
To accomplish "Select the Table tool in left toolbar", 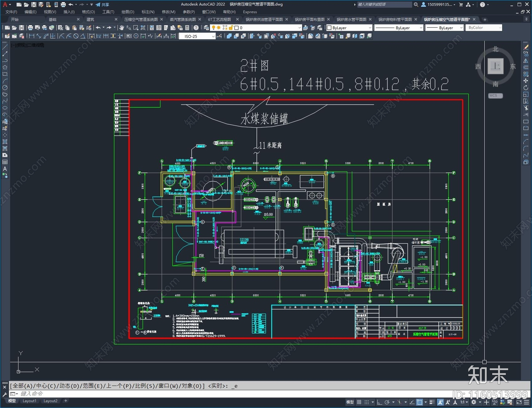I will point(5,162).
